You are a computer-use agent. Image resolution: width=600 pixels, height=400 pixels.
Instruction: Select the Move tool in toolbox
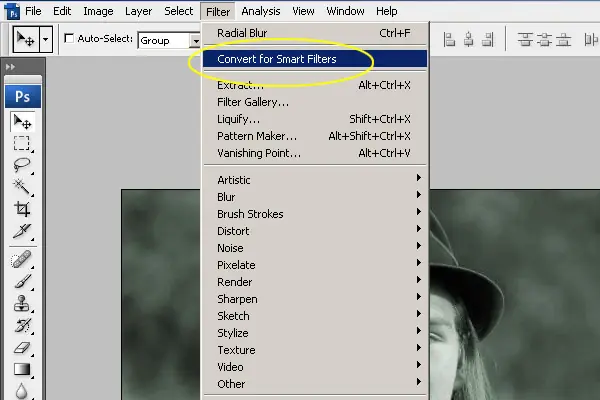pos(22,122)
